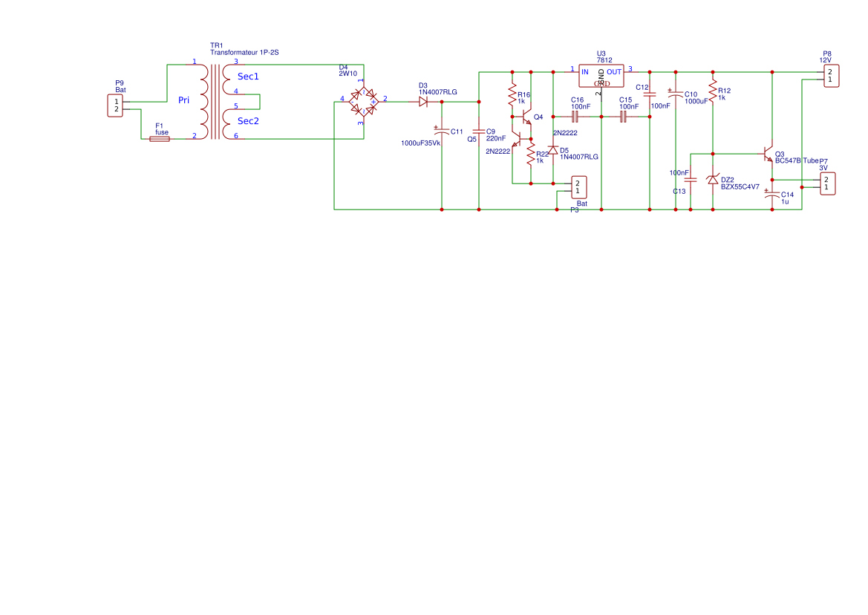Select the DZ2 zener diode symbol
The height and width of the screenshot is (615, 868).
pos(713,179)
